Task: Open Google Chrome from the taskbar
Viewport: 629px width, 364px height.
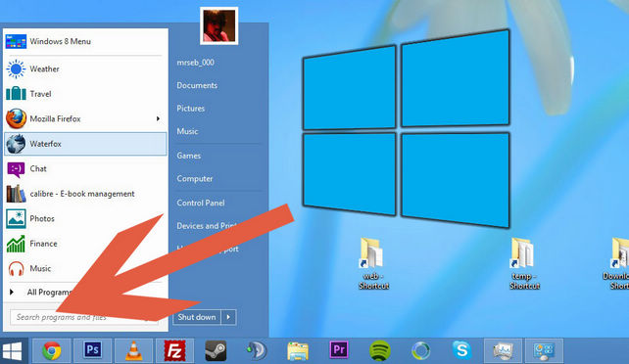Action: pos(52,351)
